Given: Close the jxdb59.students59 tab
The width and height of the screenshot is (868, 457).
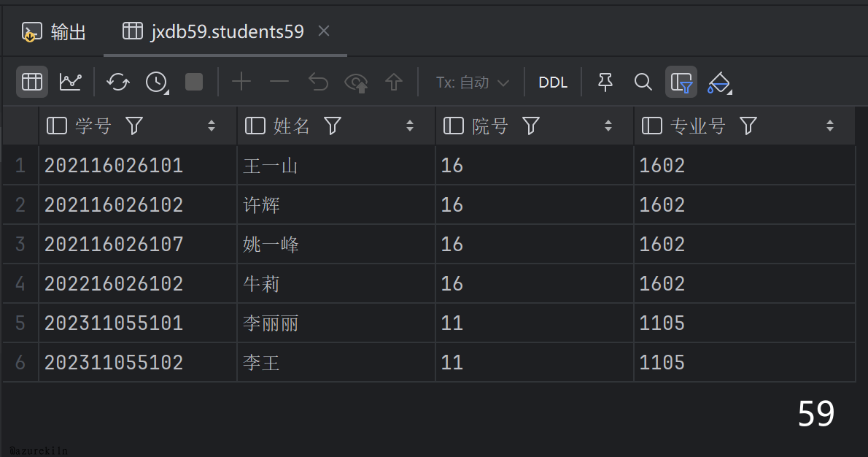Looking at the screenshot, I should (325, 31).
